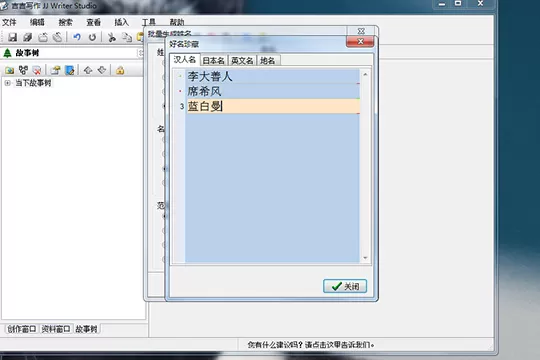The height and width of the screenshot is (360, 540).
Task: Switch to the 日本名 tab
Action: (x=214, y=61)
